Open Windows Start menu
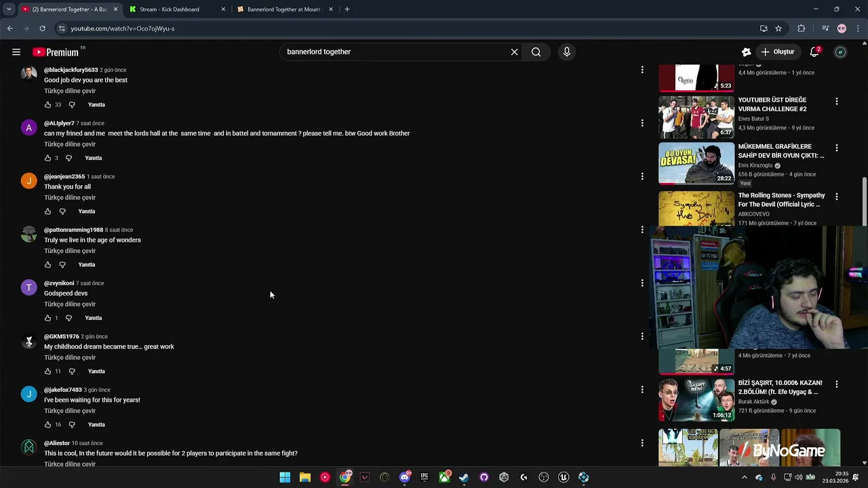Image resolution: width=868 pixels, height=488 pixels. point(285,477)
